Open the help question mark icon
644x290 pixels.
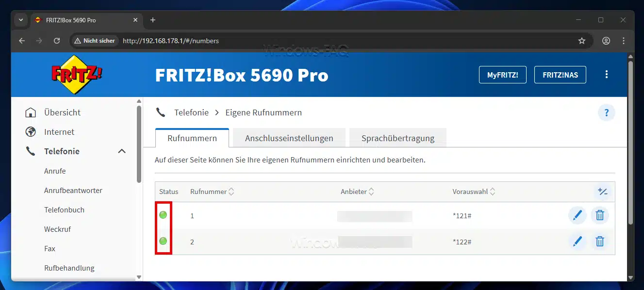coord(606,113)
